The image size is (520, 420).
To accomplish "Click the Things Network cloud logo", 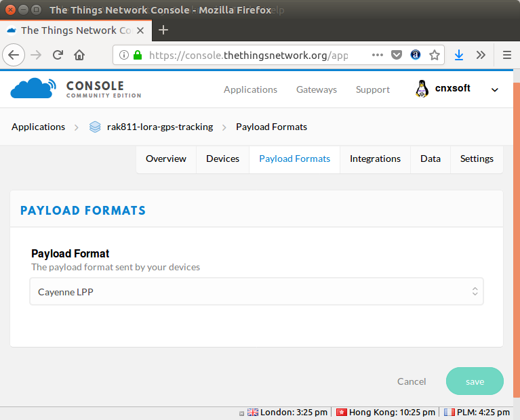I will 33,88.
